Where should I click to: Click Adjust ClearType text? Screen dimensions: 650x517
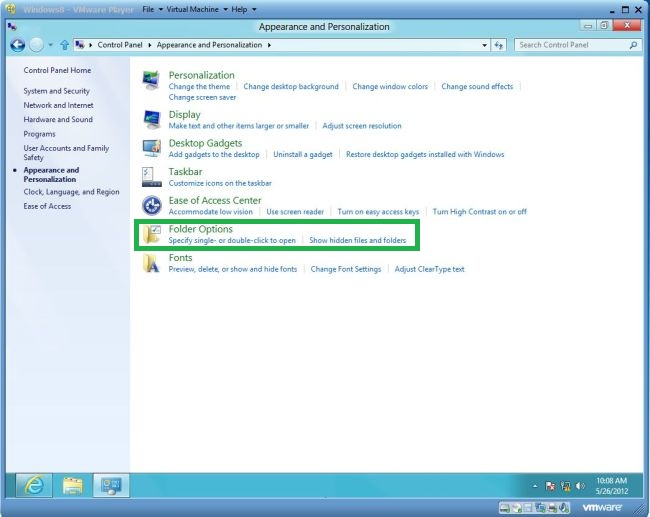(429, 269)
